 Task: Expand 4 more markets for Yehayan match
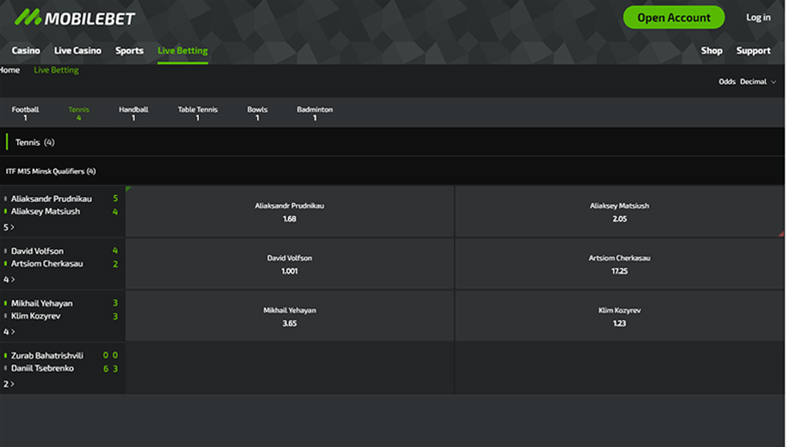[x=9, y=332]
